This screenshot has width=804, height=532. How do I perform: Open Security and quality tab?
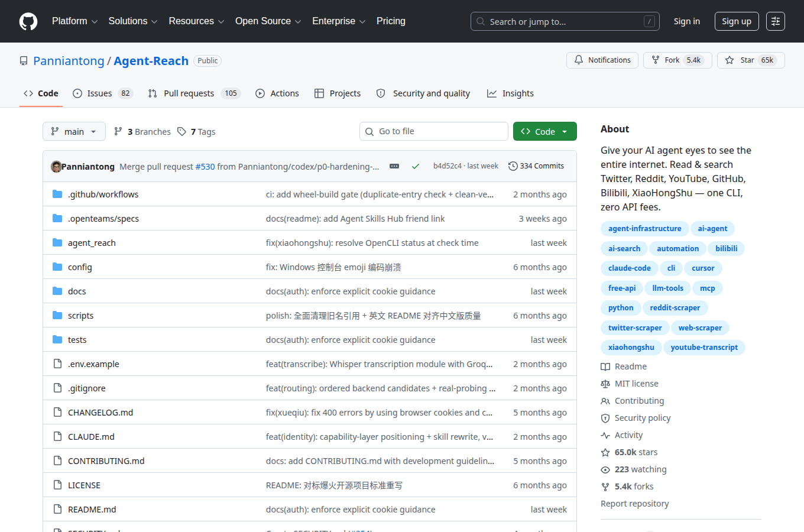pos(423,93)
